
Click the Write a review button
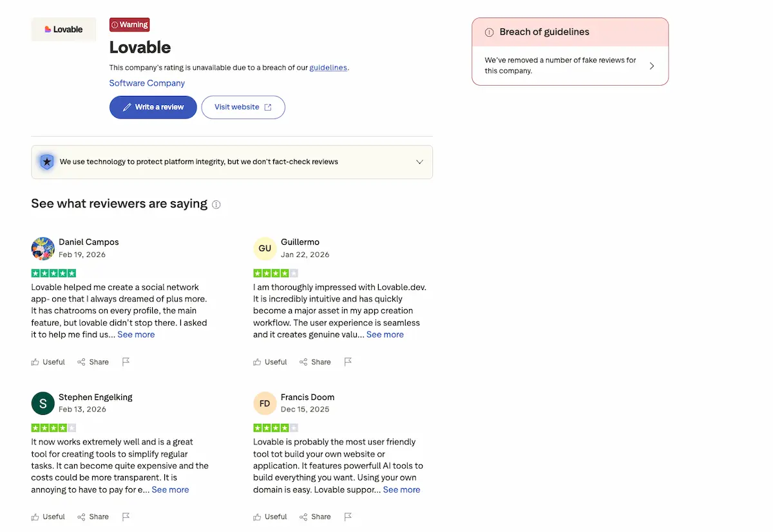[x=153, y=107]
